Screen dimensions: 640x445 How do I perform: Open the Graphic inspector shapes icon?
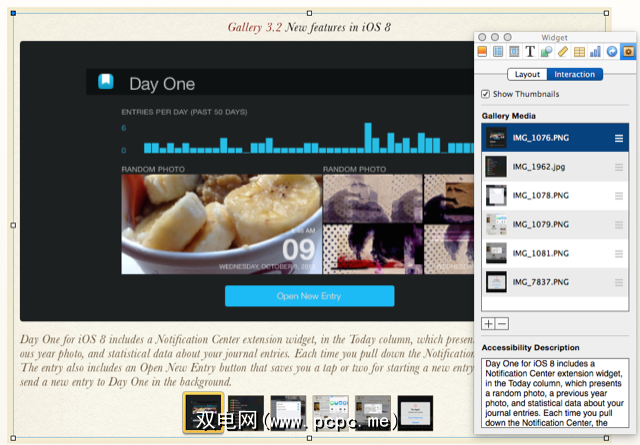(546, 51)
